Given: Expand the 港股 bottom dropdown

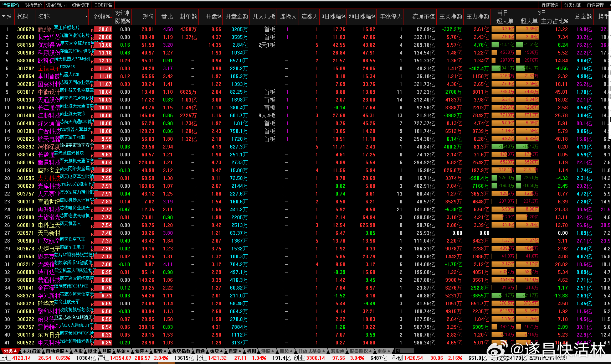Looking at the screenshot, I should [268, 351].
